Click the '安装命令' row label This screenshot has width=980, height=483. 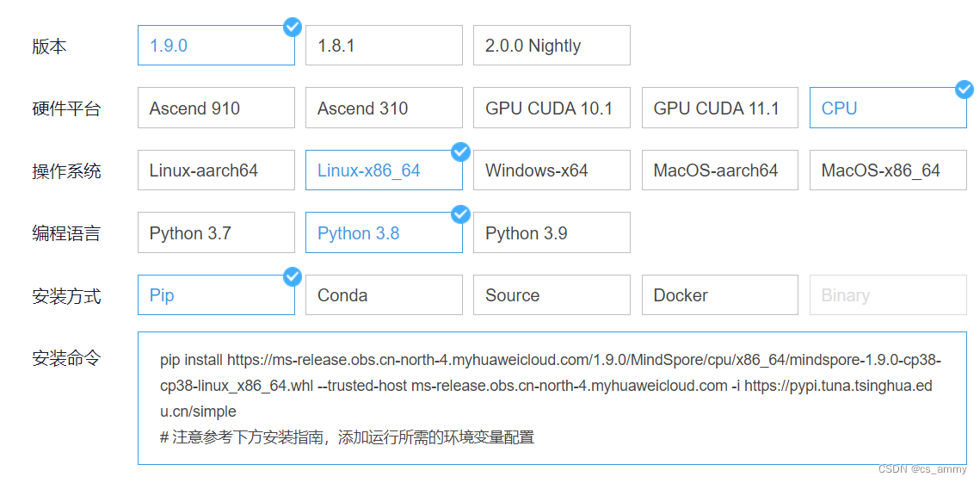(66, 358)
